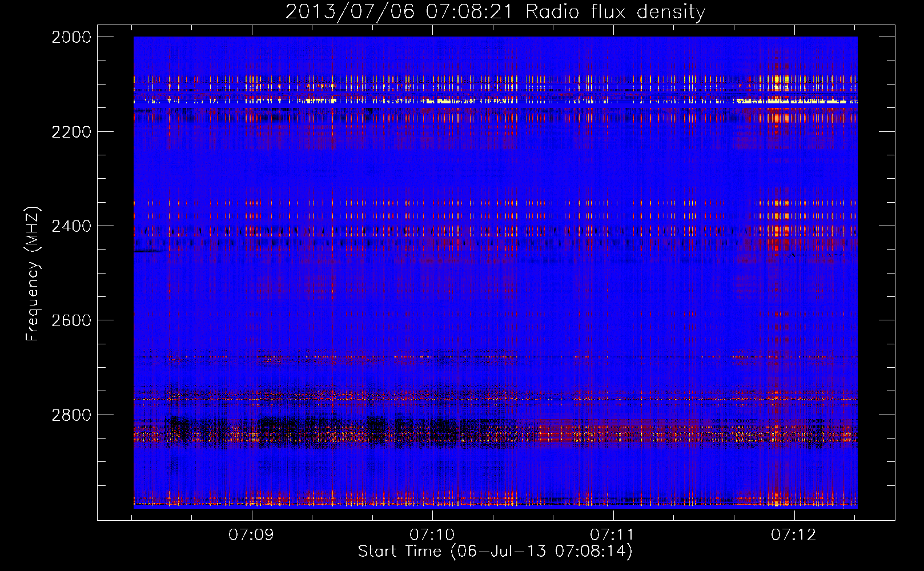The image size is (924, 571).
Task: Click the 2600 frequency tick label
Action: (71, 320)
